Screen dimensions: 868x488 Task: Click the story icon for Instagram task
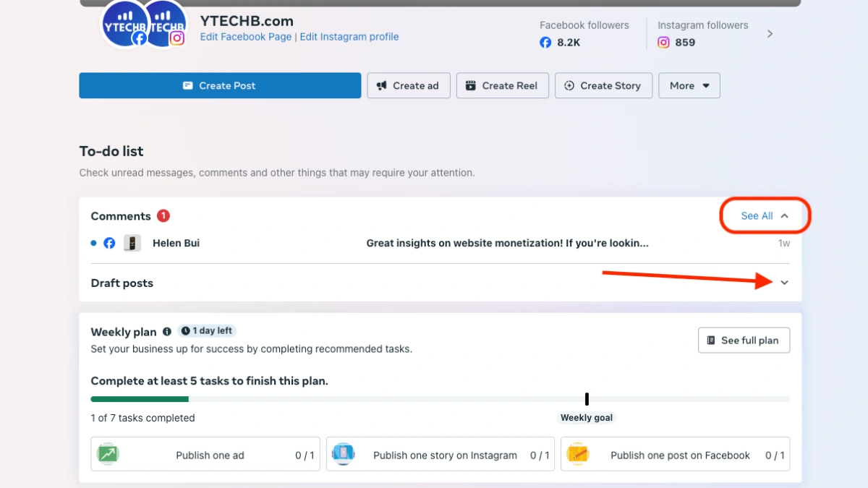click(343, 454)
